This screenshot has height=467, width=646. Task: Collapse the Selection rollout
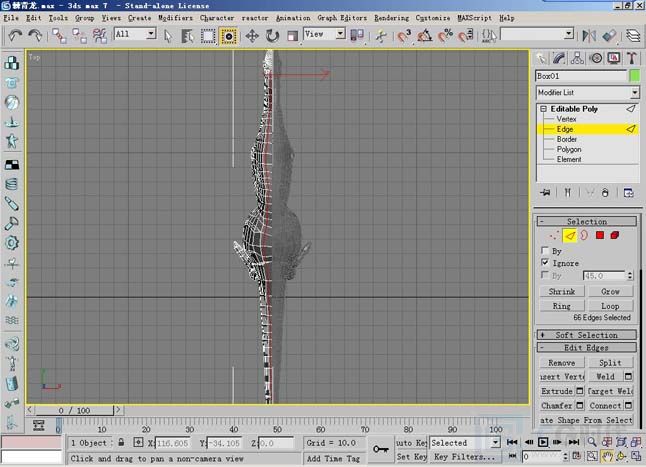[x=587, y=222]
